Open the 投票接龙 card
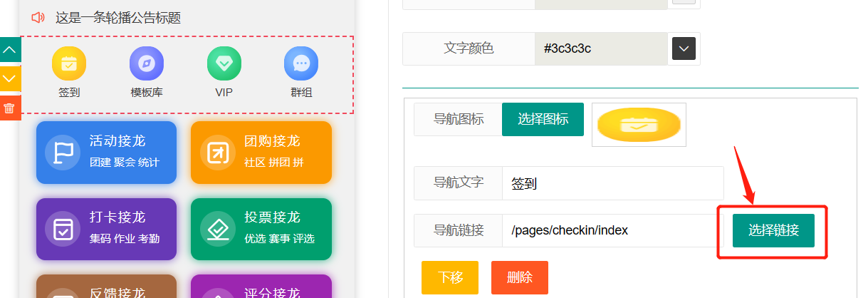This screenshot has height=298, width=868. pyautogui.click(x=261, y=230)
